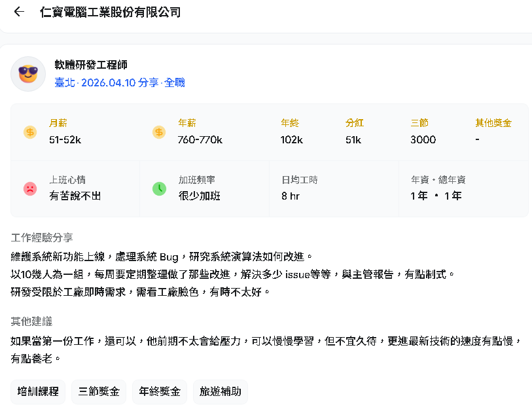Click the seniority value 1 年 • 1 年

click(x=436, y=196)
